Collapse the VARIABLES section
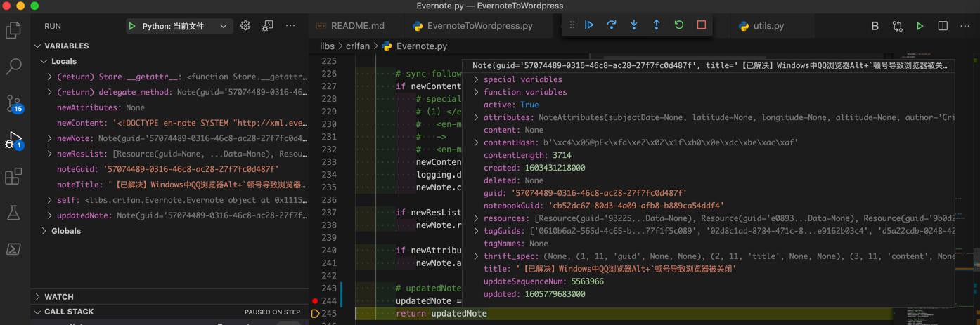The height and width of the screenshot is (325, 980). point(37,46)
